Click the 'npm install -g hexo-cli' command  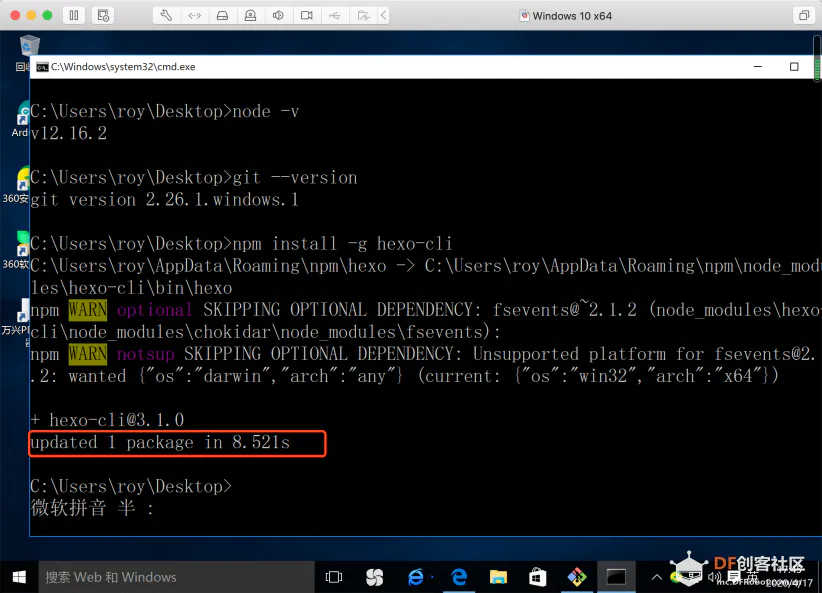342,244
